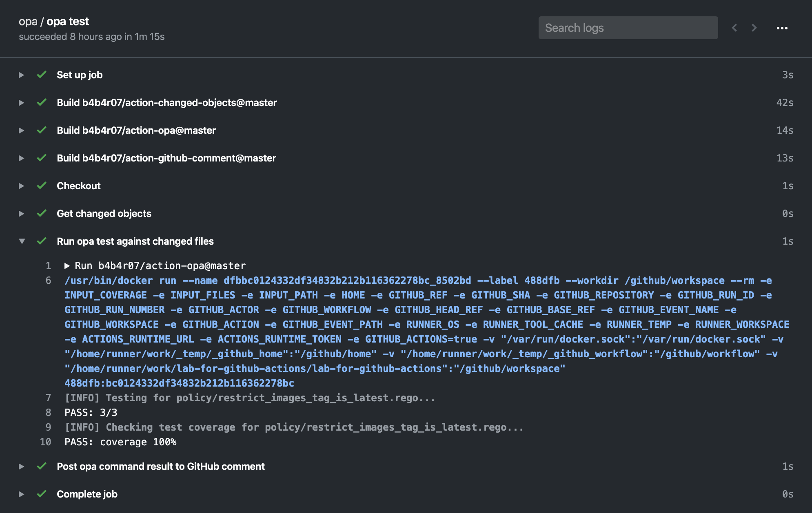The image size is (812, 513).
Task: Click checkmark icon beside Complete job
Action: [x=42, y=494]
